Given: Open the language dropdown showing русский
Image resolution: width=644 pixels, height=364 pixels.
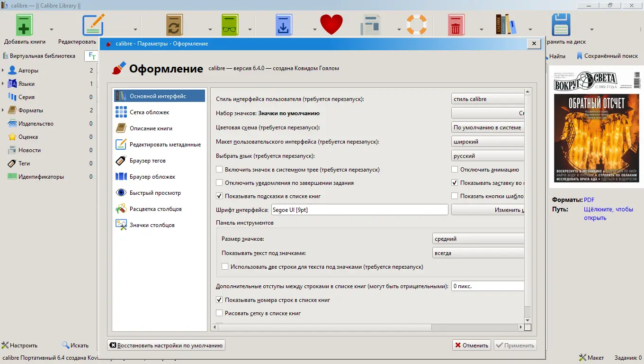Looking at the screenshot, I should tap(488, 156).
